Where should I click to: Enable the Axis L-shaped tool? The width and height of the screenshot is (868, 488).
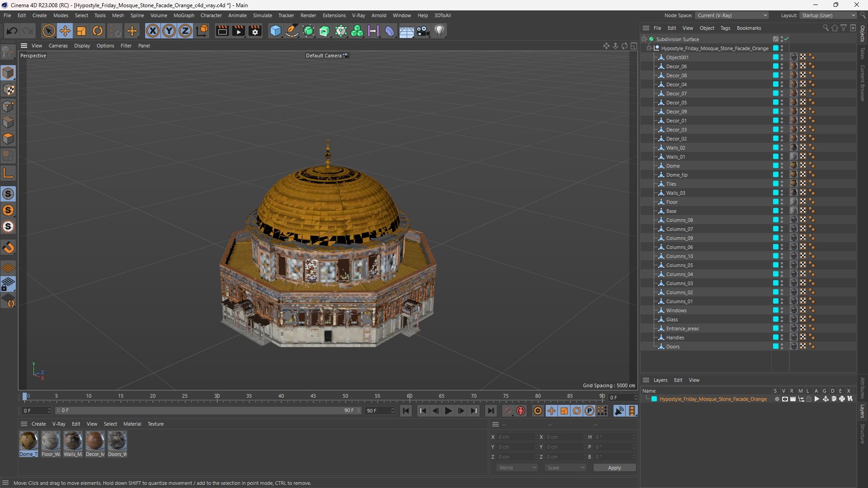[8, 173]
